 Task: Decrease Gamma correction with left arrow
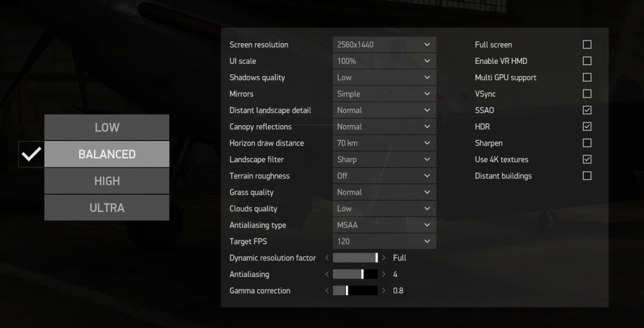click(327, 291)
